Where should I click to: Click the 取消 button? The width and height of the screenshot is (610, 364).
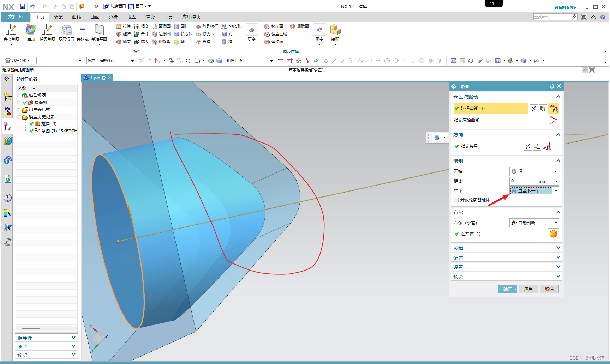[549, 289]
